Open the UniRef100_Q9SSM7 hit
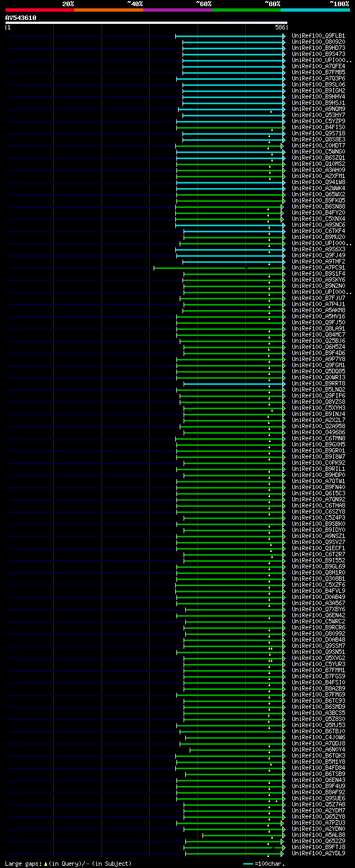The height and width of the screenshot is (868, 355). tap(318, 646)
